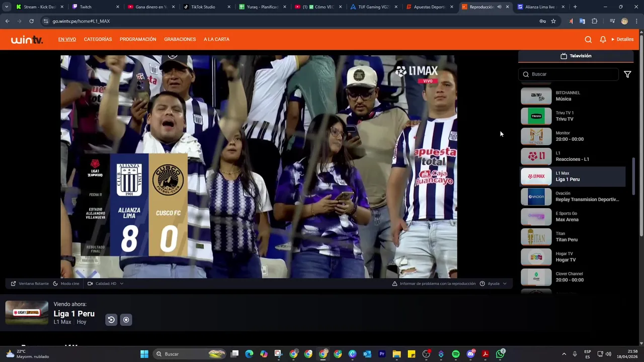Viewport: 644px width, 362px height.
Task: Click the WinTV logo
Action: coord(27,39)
